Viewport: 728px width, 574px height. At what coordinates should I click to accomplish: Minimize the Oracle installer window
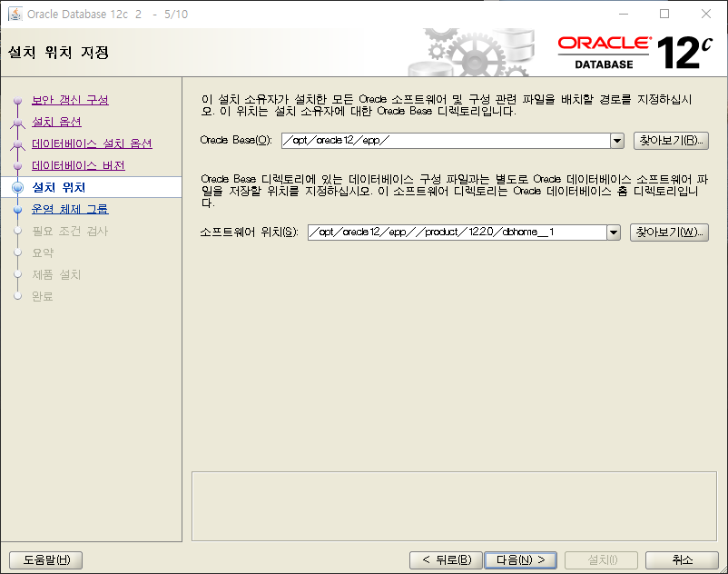pyautogui.click(x=624, y=14)
